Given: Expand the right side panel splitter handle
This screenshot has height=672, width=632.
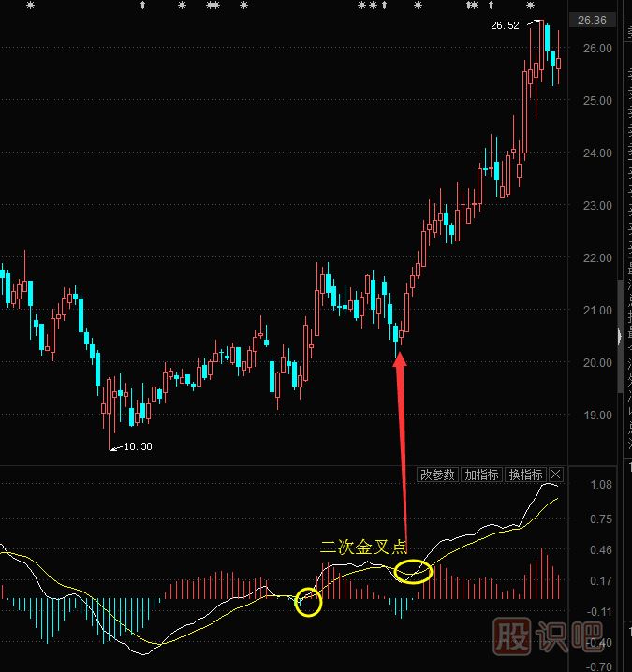Looking at the screenshot, I should pos(618,335).
